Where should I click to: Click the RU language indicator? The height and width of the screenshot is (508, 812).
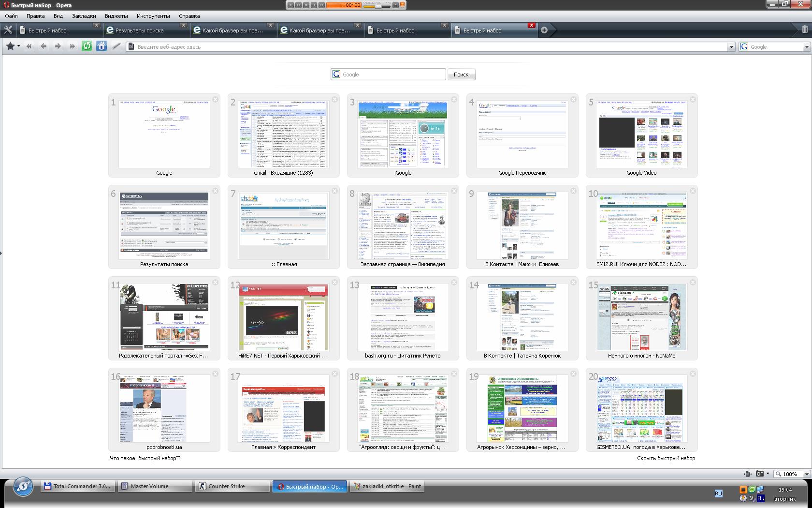click(718, 493)
